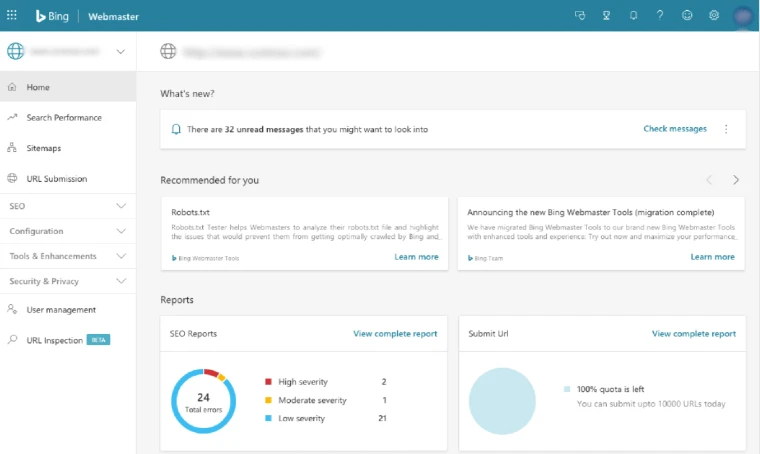This screenshot has height=454, width=760.
Task: Expand the SEO section chevron
Action: pyautogui.click(x=121, y=206)
